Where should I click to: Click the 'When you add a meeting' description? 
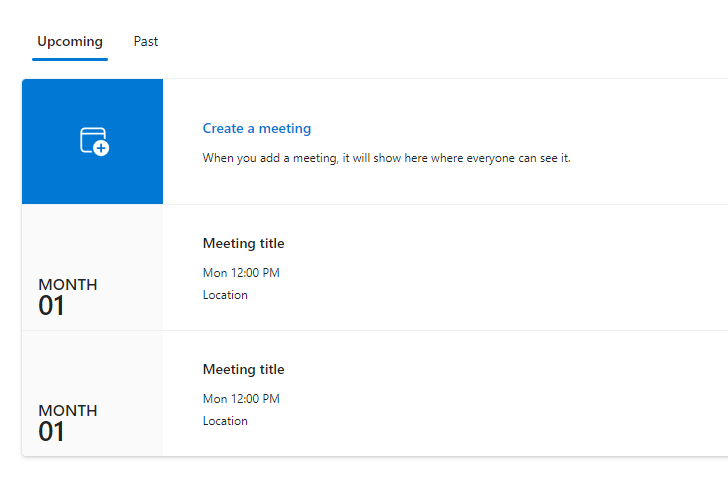click(386, 158)
